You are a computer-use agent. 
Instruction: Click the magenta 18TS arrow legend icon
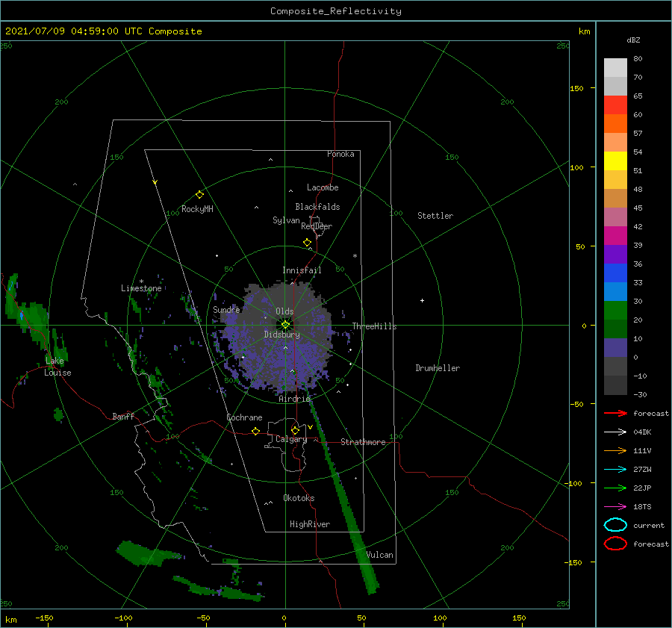click(615, 507)
